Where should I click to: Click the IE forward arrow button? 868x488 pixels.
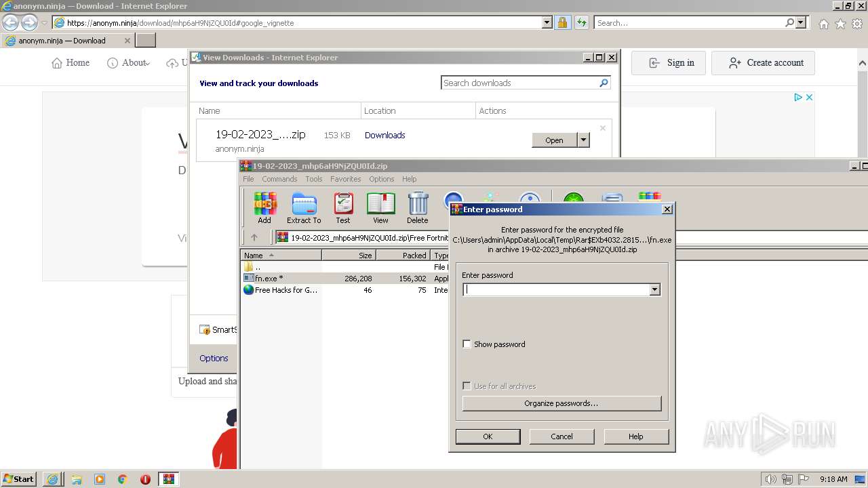tap(29, 23)
